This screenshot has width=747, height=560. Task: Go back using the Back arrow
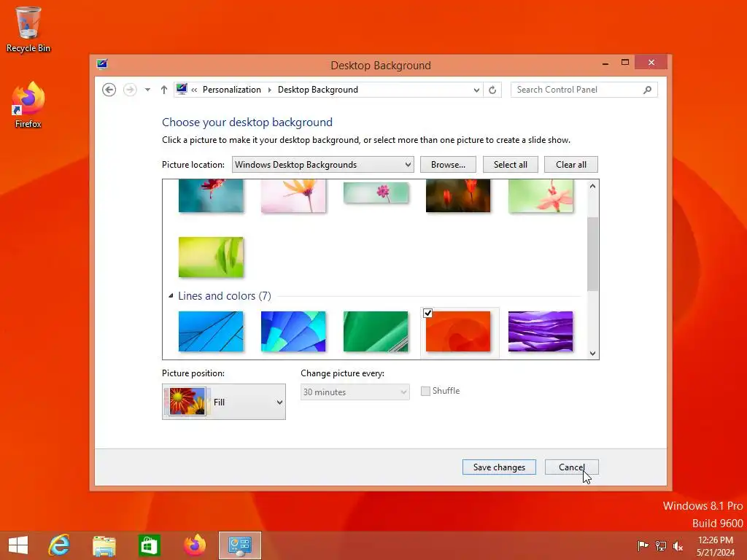pyautogui.click(x=109, y=90)
